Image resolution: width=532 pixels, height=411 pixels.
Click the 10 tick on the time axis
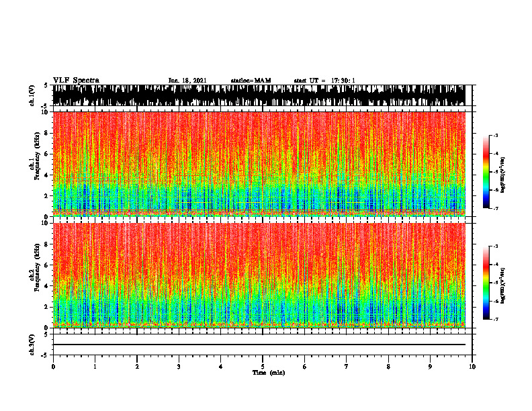pos(472,367)
